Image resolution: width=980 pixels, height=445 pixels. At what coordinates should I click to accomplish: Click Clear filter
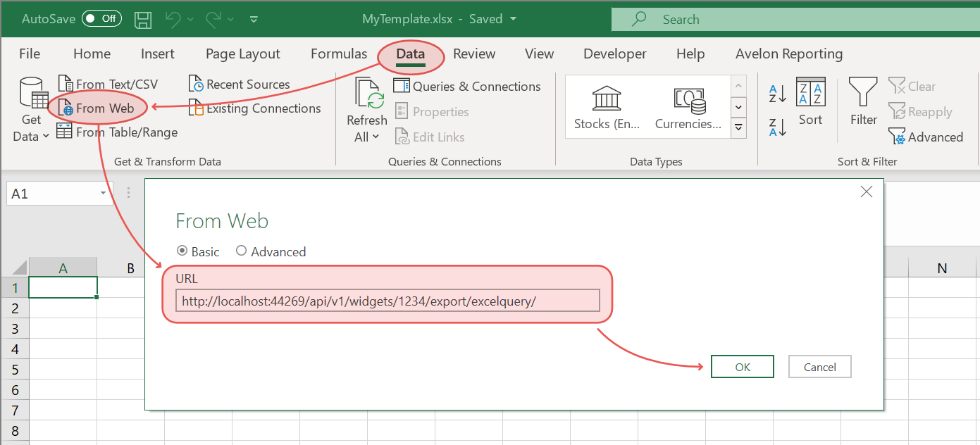click(x=912, y=87)
